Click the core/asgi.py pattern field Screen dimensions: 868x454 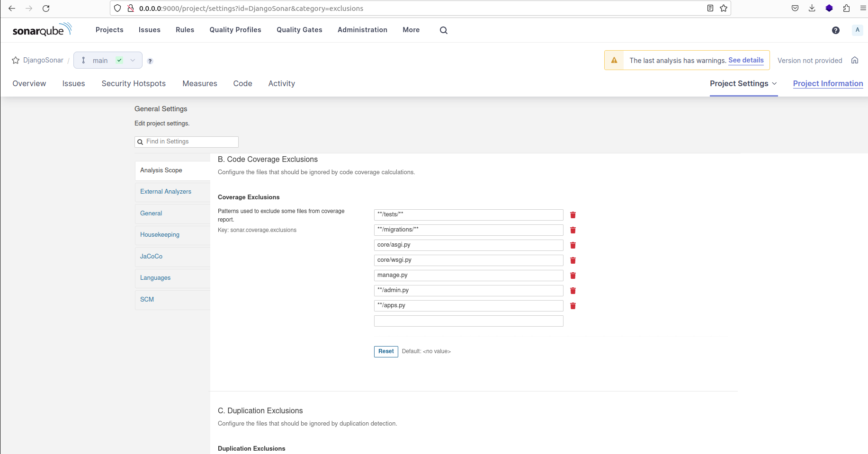pos(469,245)
